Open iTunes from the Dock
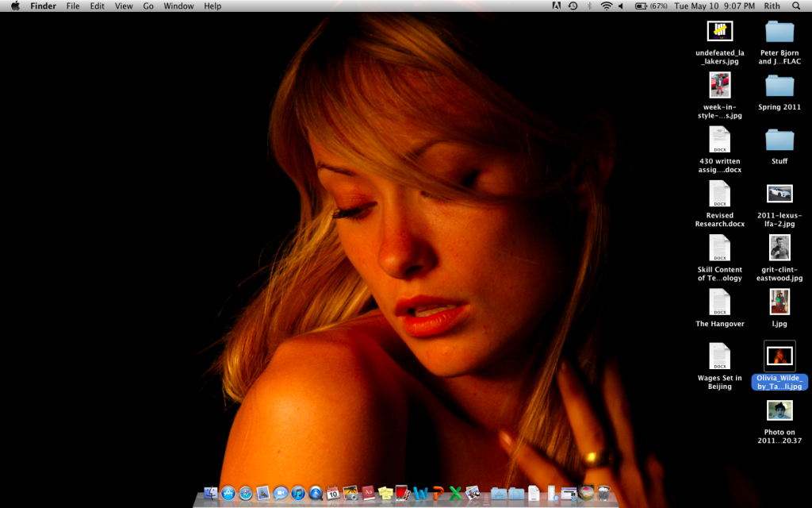This screenshot has width=812, height=508. point(298,493)
